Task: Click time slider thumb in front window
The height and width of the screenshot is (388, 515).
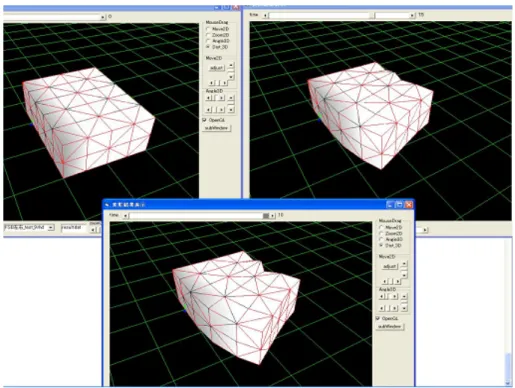Action: [x=266, y=216]
